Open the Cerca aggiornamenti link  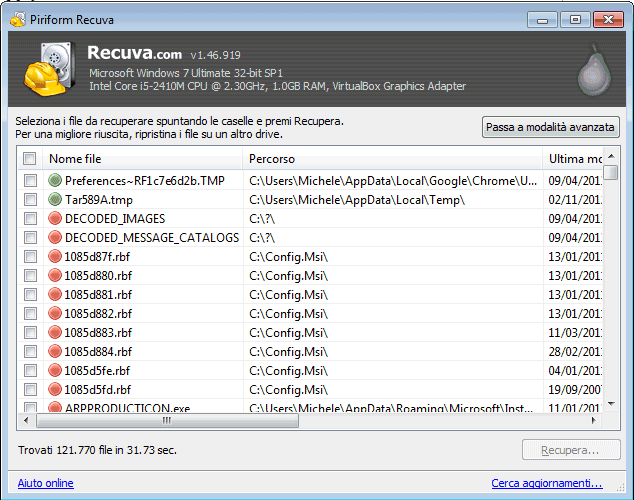point(547,483)
